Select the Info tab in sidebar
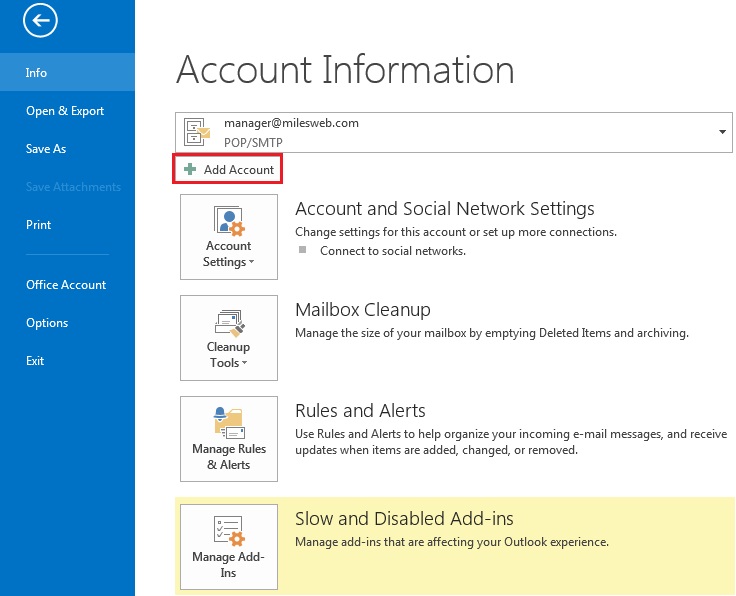The width and height of the screenshot is (736, 596). click(37, 73)
